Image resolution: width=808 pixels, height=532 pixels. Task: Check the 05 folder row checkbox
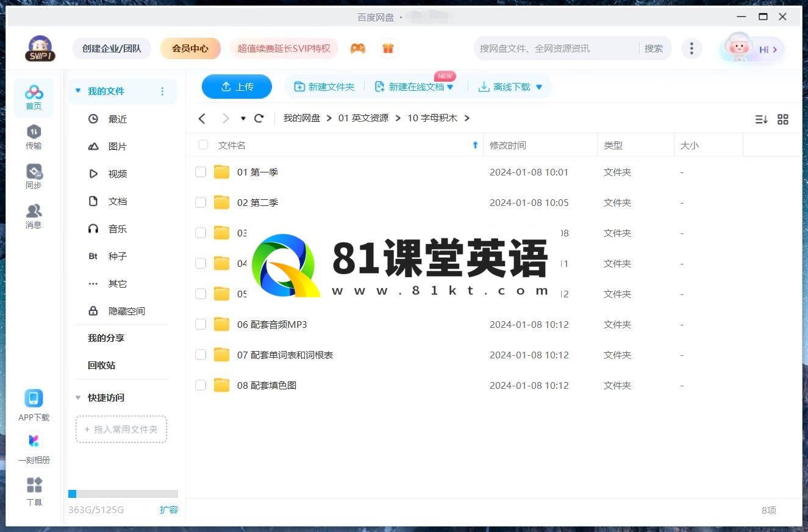(x=201, y=294)
